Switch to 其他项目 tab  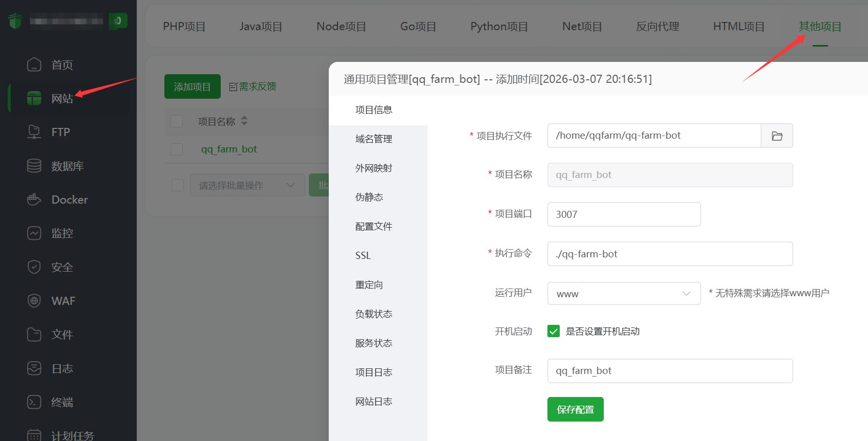(x=820, y=27)
